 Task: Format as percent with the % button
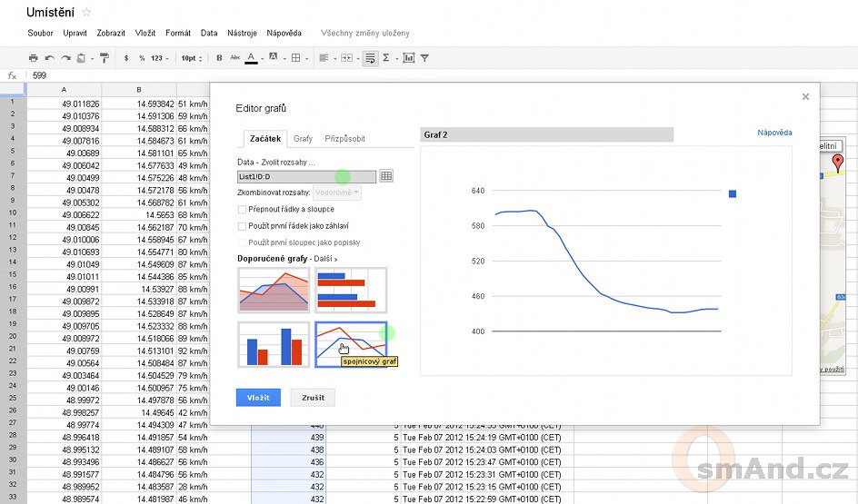point(142,58)
